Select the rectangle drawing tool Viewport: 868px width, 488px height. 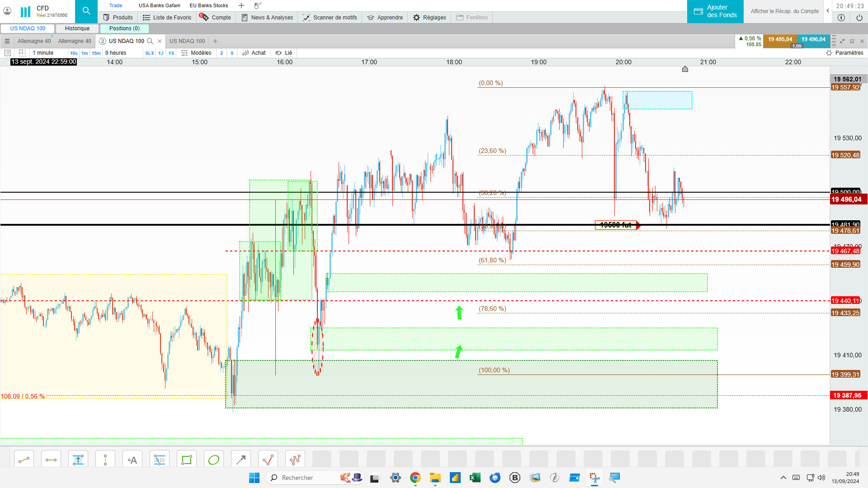(187, 460)
